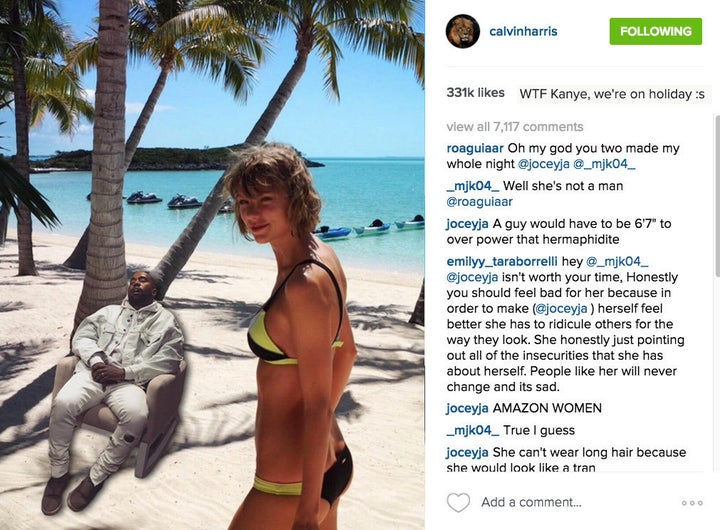Open emilyy_taraborrelli commenter profile

click(502, 261)
